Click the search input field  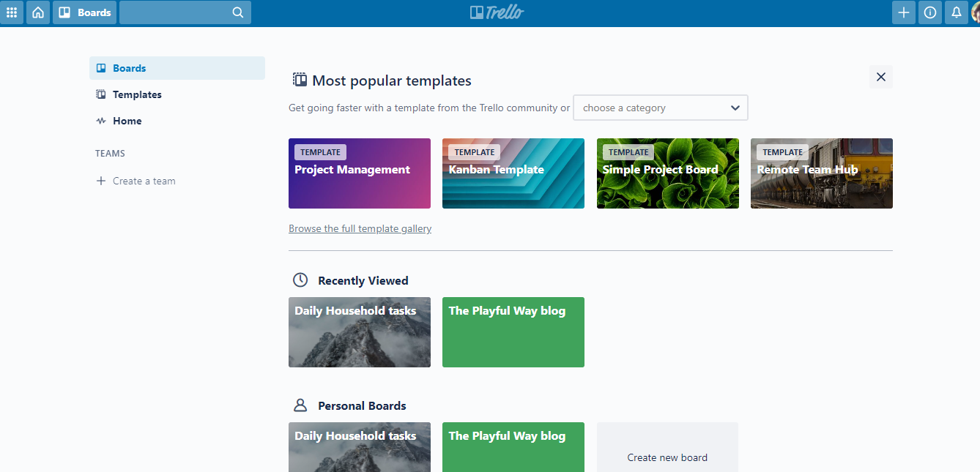click(185, 12)
